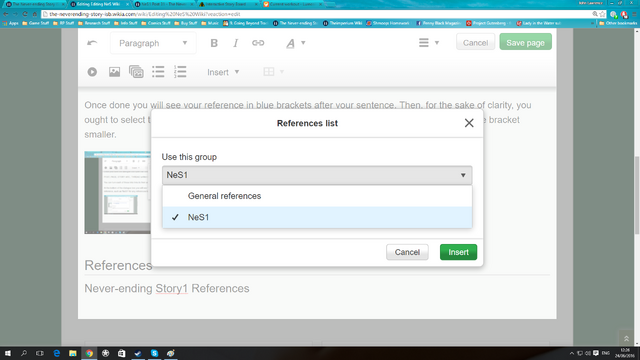Open the Game Stuff bookmarks folder
The height and width of the screenshot is (360, 640).
[x=36, y=23]
